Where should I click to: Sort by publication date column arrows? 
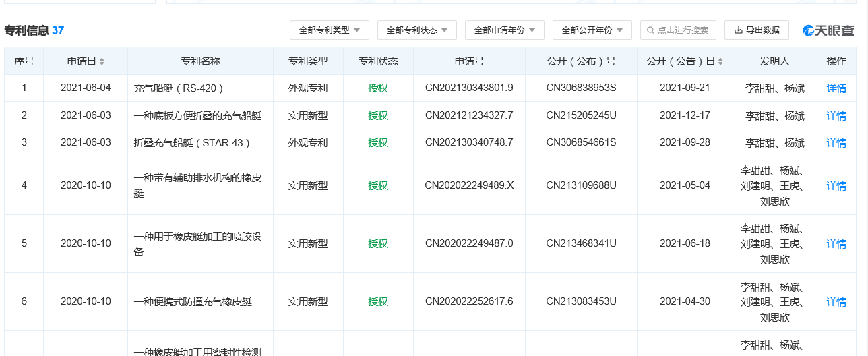(720, 61)
